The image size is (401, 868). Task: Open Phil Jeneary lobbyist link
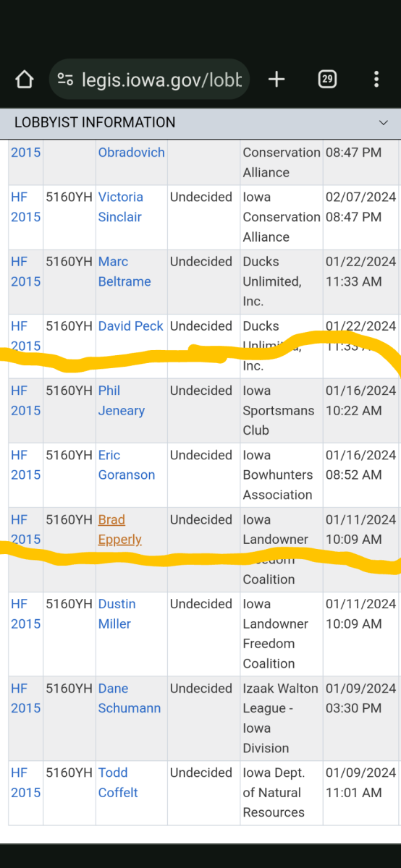[x=122, y=401]
